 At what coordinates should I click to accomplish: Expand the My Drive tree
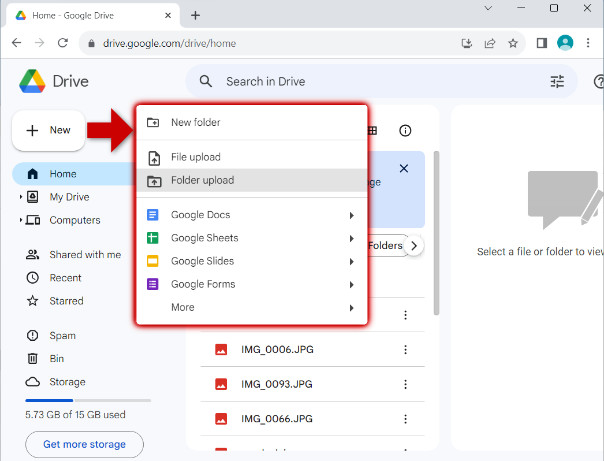(x=20, y=197)
